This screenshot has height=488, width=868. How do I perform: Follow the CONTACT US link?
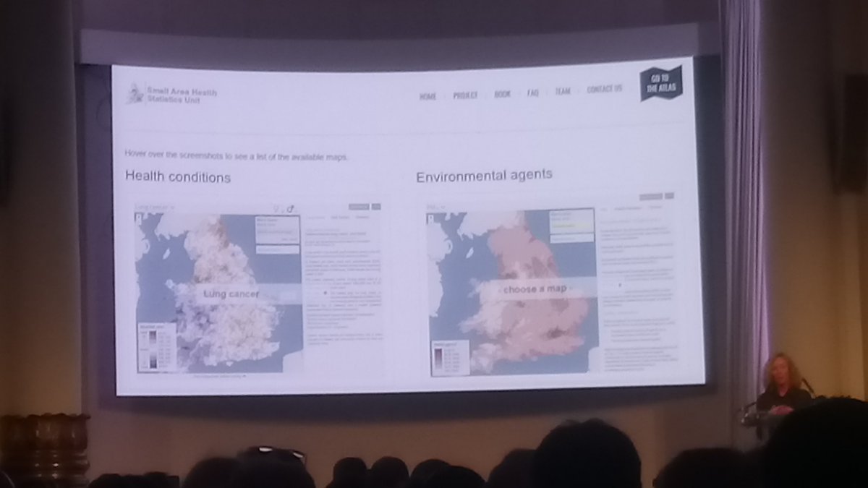coord(604,92)
